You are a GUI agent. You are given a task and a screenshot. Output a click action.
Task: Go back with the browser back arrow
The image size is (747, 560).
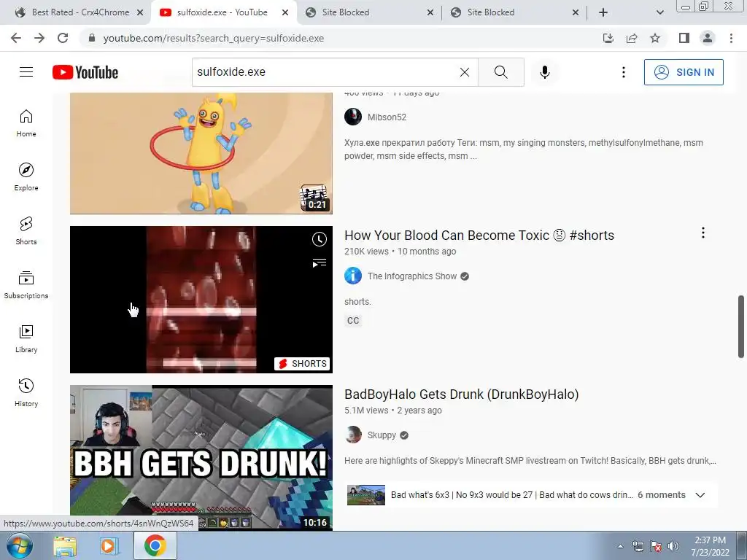click(16, 38)
